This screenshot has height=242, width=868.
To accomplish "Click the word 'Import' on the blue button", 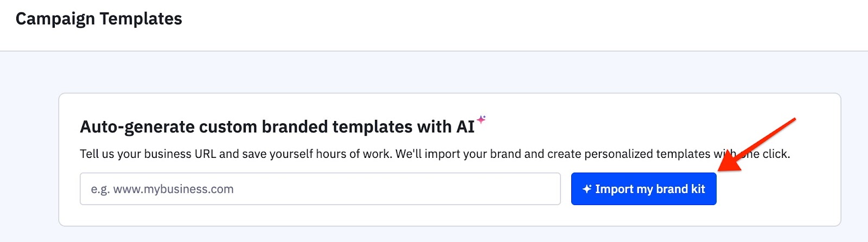I will 614,189.
